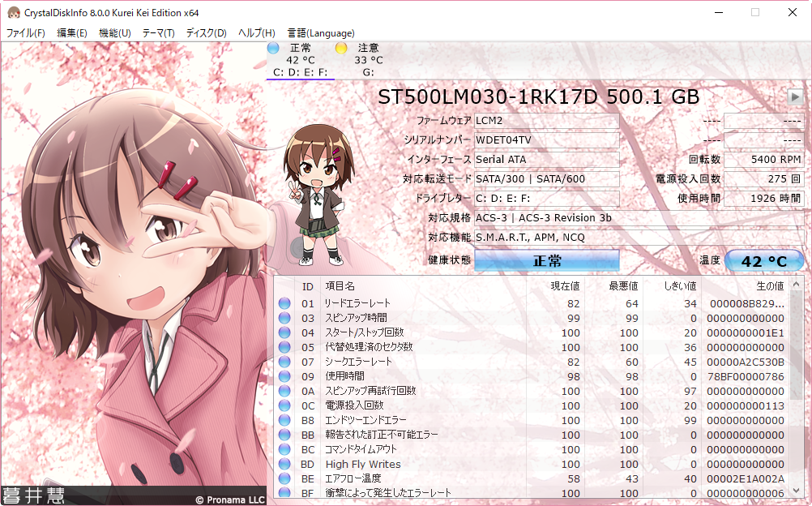Click the 生の値 column header
The height and width of the screenshot is (506, 812).
(x=746, y=286)
